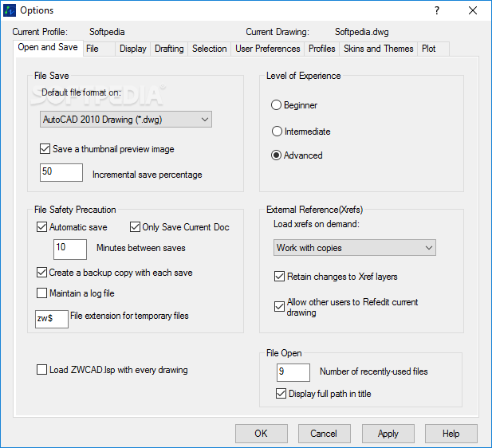Screen dimensions: 492x448
Task: Toggle Allow other users to Refedit checkbox
Action: [279, 307]
